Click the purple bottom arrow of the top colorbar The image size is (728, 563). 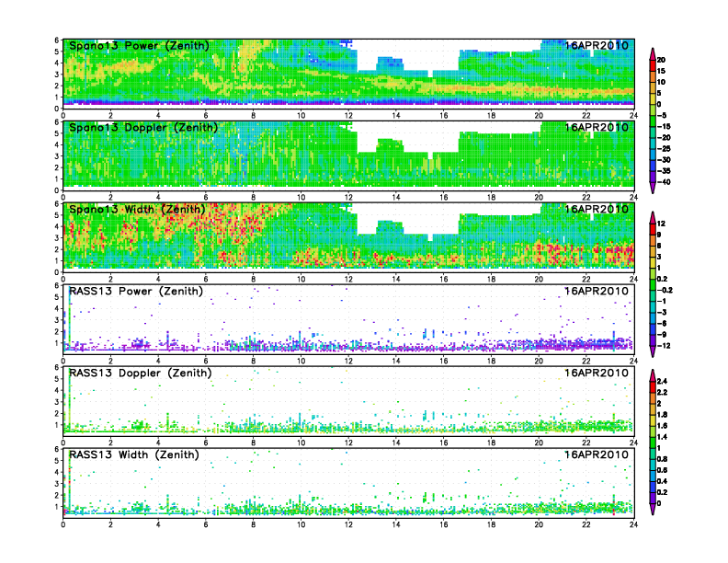point(653,188)
